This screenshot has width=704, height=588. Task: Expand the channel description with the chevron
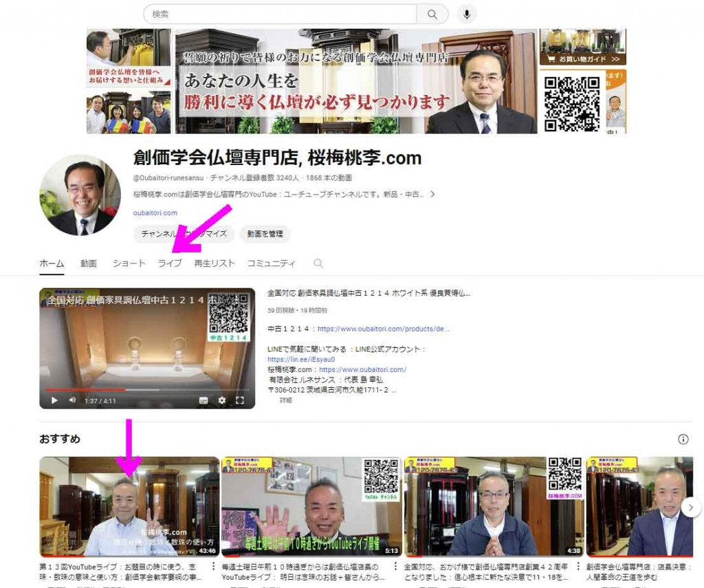click(x=432, y=195)
